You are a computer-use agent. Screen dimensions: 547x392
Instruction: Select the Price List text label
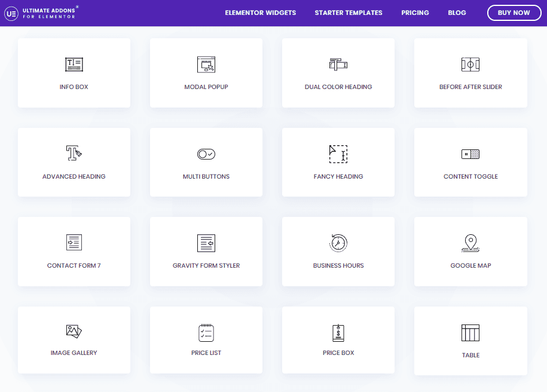206,353
